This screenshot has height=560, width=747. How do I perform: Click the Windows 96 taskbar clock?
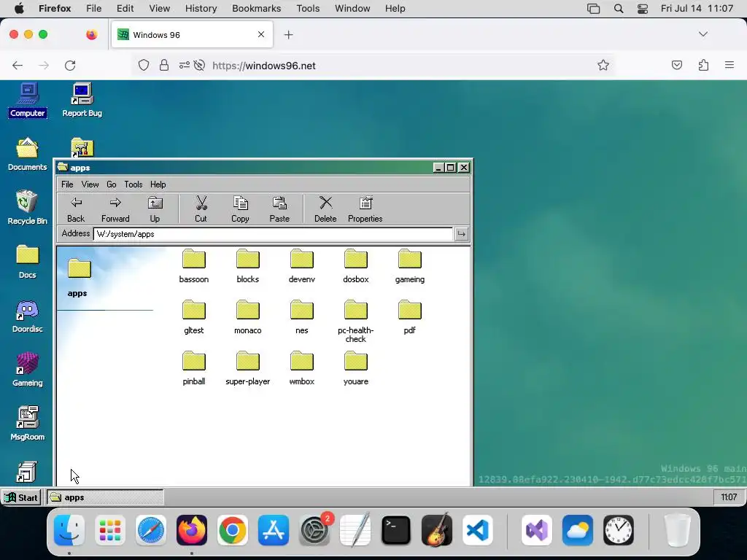click(x=729, y=497)
